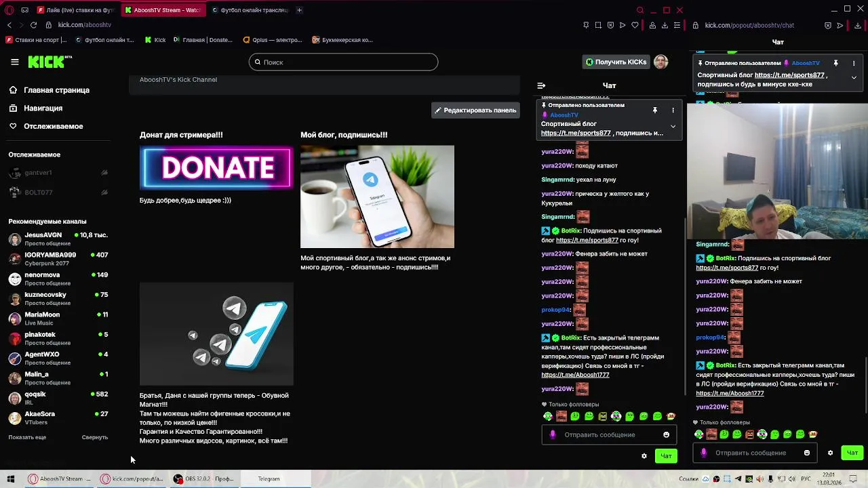Screen dimensions: 868x488
Task: Click the KICK logo
Action: click(x=50, y=62)
